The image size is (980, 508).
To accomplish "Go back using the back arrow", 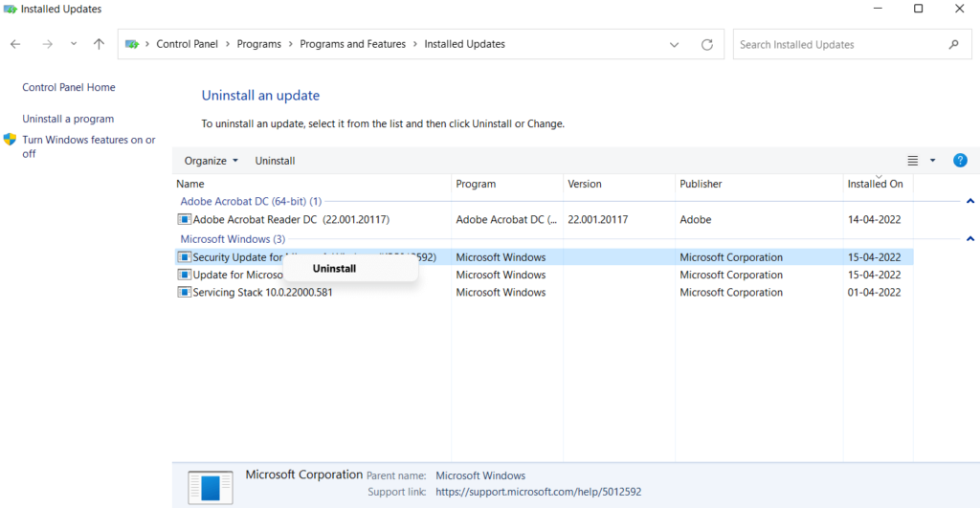I will (15, 44).
